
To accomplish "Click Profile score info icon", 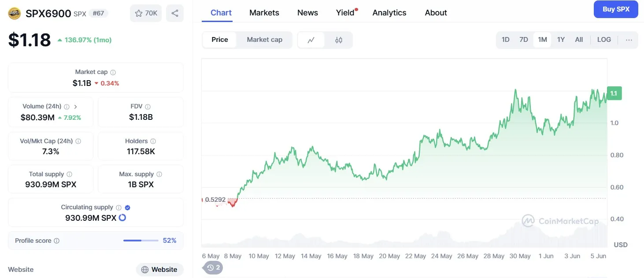I will 57,241.
